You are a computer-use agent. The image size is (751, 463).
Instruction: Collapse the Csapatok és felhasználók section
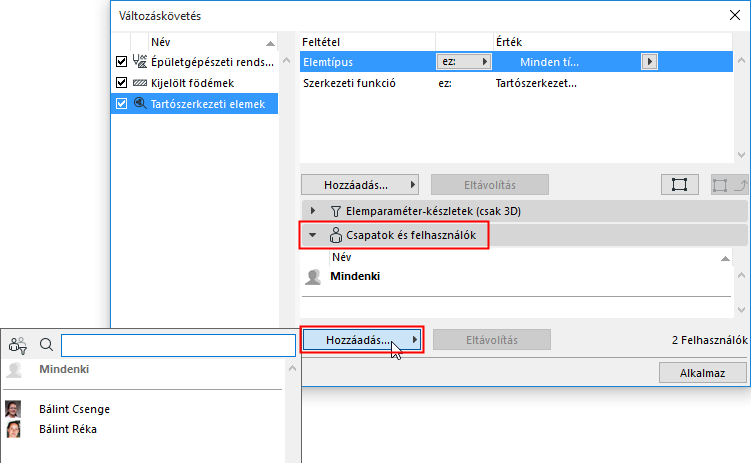[x=313, y=236]
